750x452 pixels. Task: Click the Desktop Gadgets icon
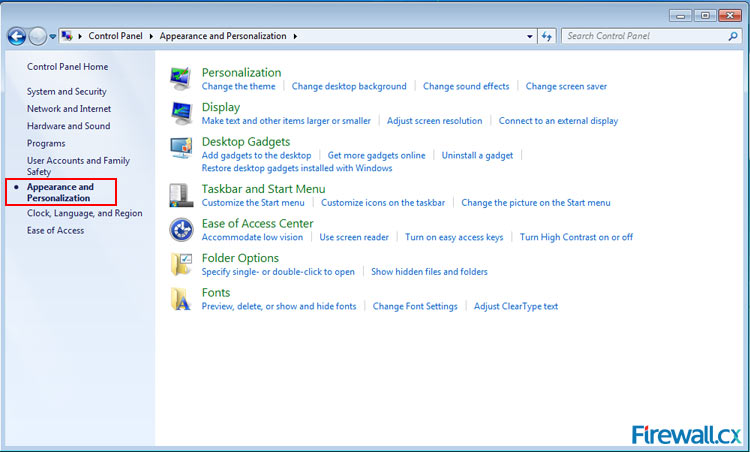181,148
